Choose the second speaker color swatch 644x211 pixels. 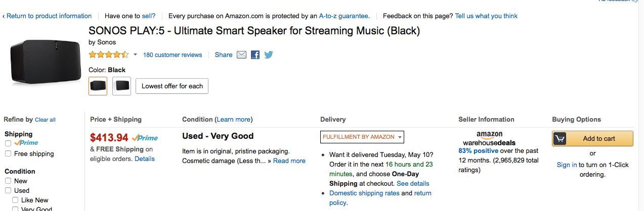pos(121,86)
